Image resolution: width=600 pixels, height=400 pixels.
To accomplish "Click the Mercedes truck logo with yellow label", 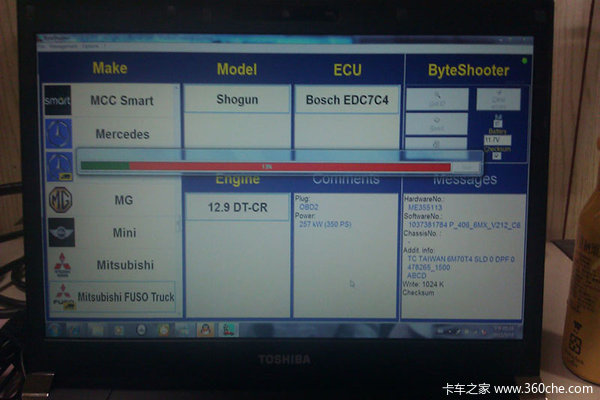I will [59, 167].
